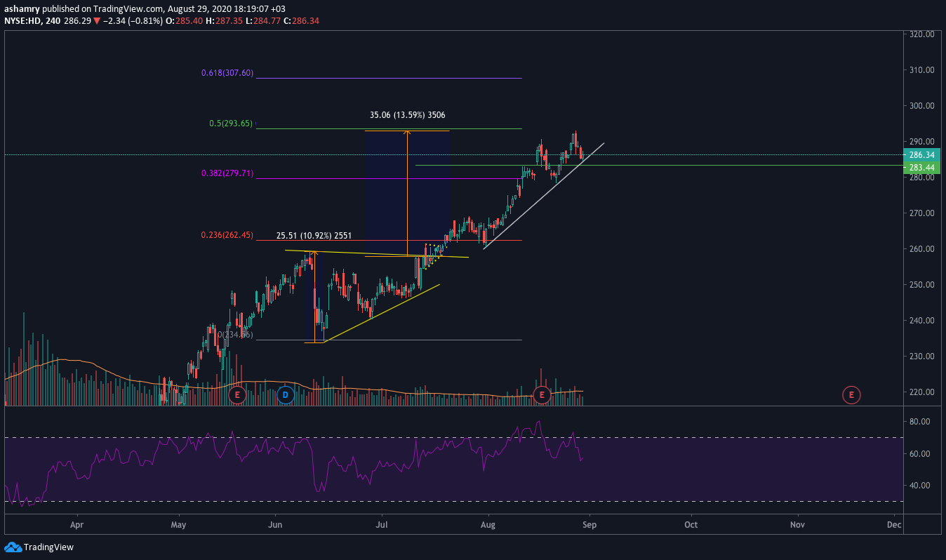Click the TradingView logo at bottom left
946x560 pixels.
coord(39,547)
